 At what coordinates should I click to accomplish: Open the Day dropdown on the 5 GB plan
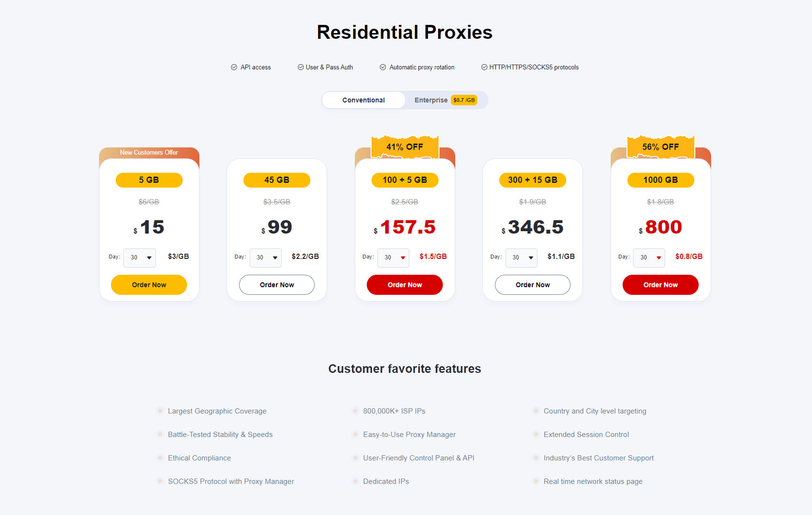[139, 258]
